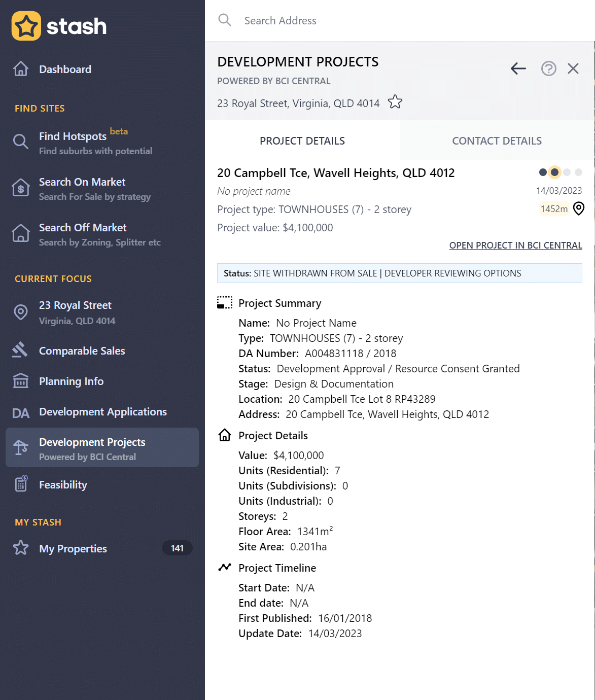Click the 1452m distance badge

coord(554,208)
